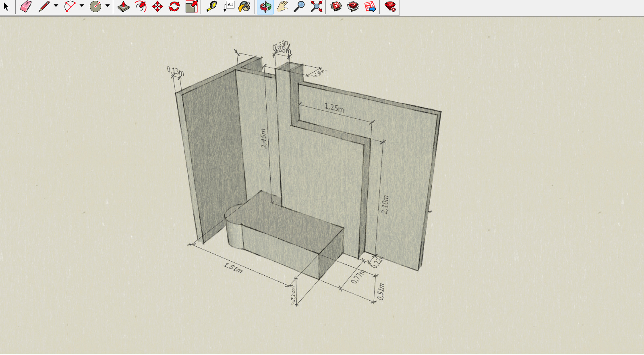The height and width of the screenshot is (355, 644).
Task: Click the Zoom Extents button
Action: pos(317,6)
